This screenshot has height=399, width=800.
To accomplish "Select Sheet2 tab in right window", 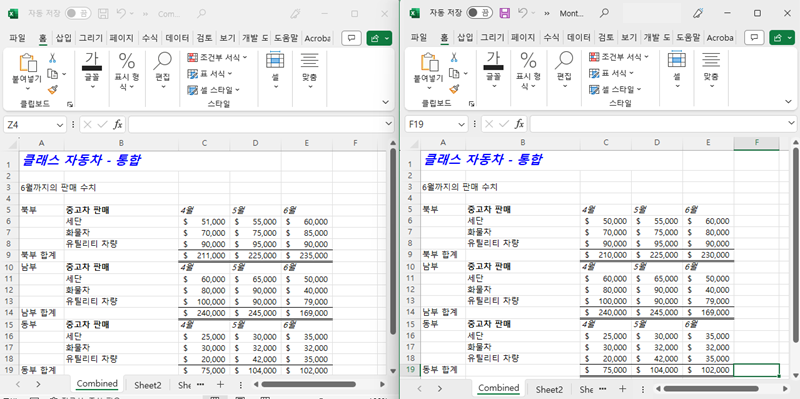I will 549,389.
